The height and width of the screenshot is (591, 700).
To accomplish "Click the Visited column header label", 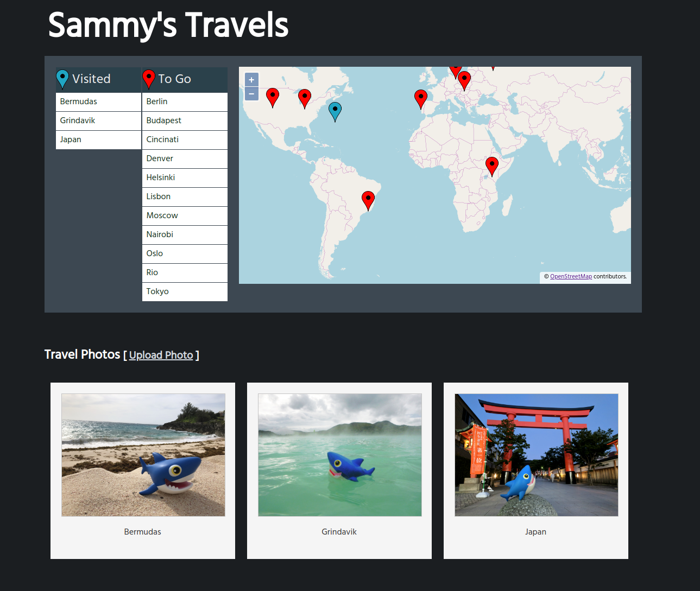I will tap(91, 79).
